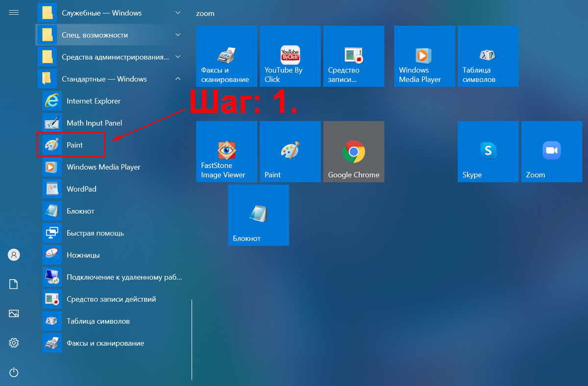Open Documents icon in left rail
This screenshot has height=386, width=588.
(14, 284)
